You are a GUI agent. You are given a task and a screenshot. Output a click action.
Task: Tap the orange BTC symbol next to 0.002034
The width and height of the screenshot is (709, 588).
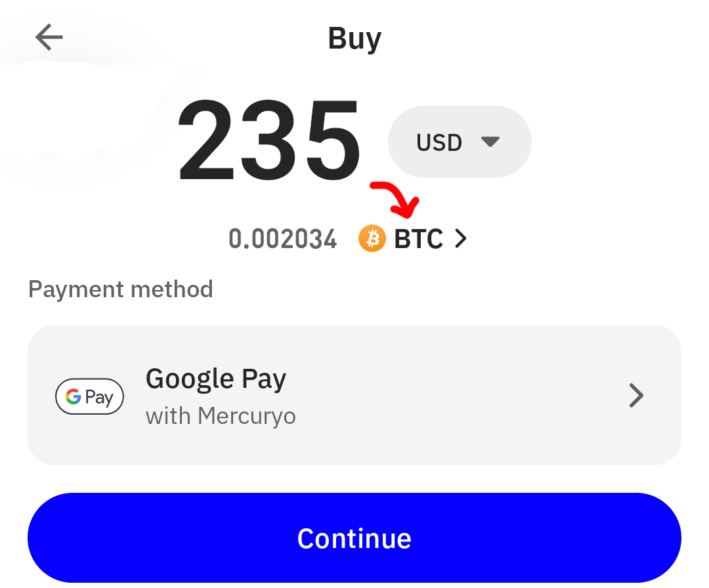click(372, 239)
